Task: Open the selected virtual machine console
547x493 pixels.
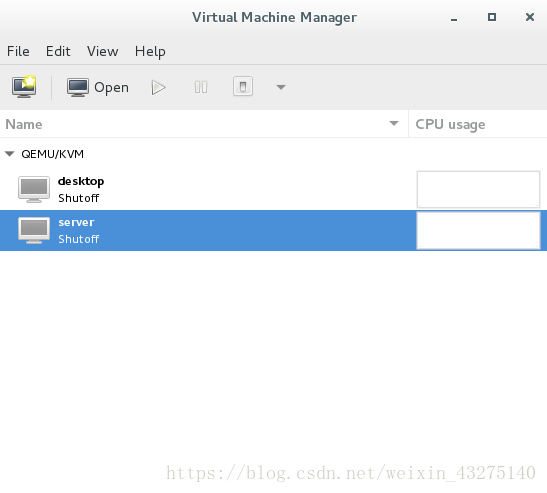Action: [x=98, y=87]
